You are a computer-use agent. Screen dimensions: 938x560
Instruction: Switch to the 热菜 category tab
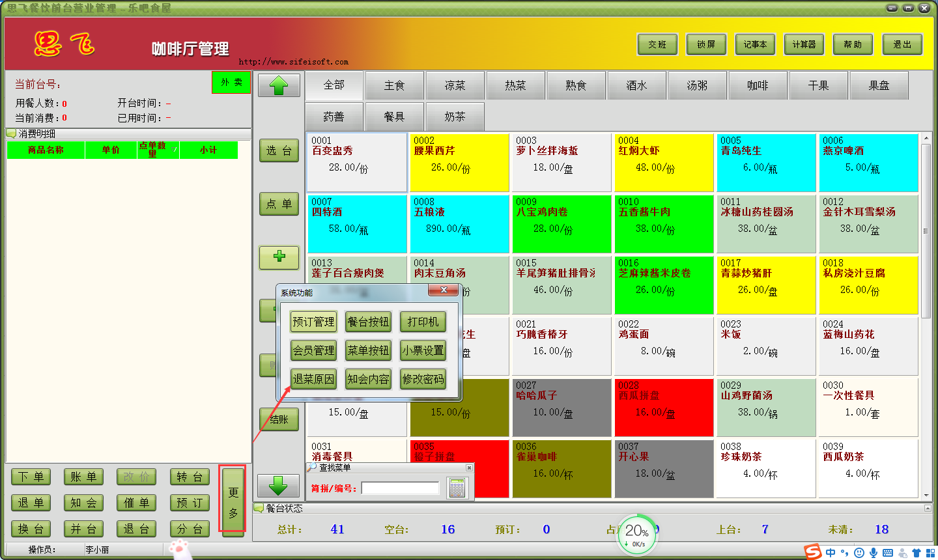point(515,85)
